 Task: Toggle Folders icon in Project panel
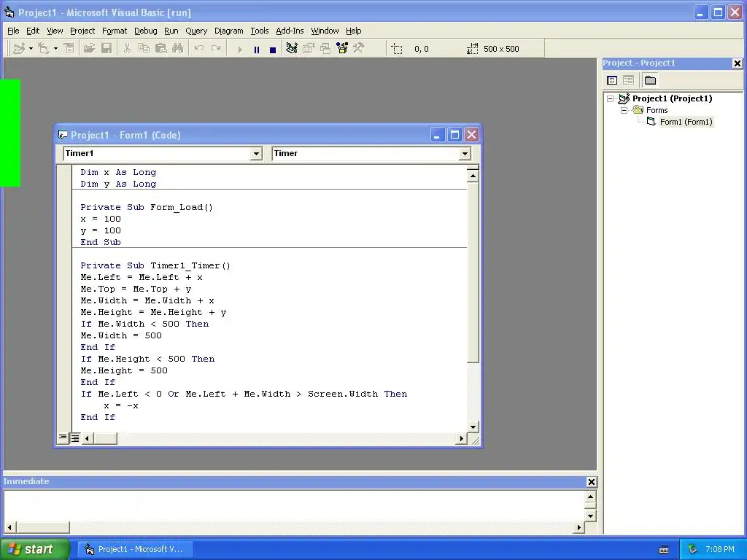[x=650, y=80]
